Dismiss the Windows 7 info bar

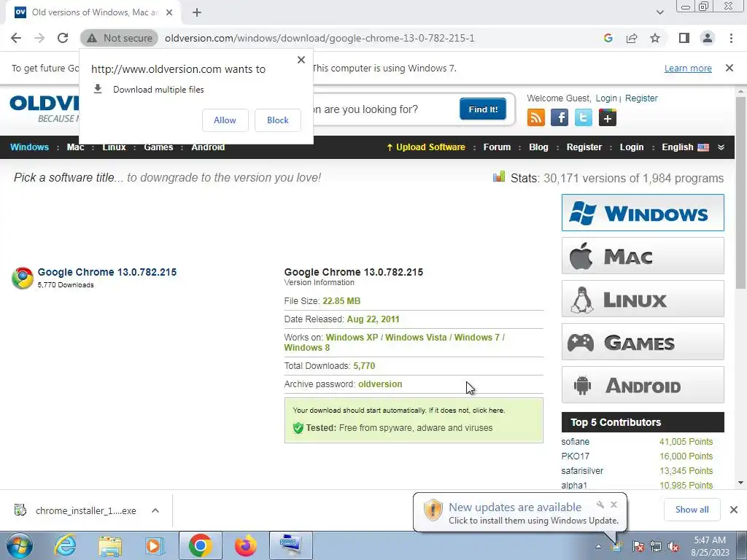729,68
